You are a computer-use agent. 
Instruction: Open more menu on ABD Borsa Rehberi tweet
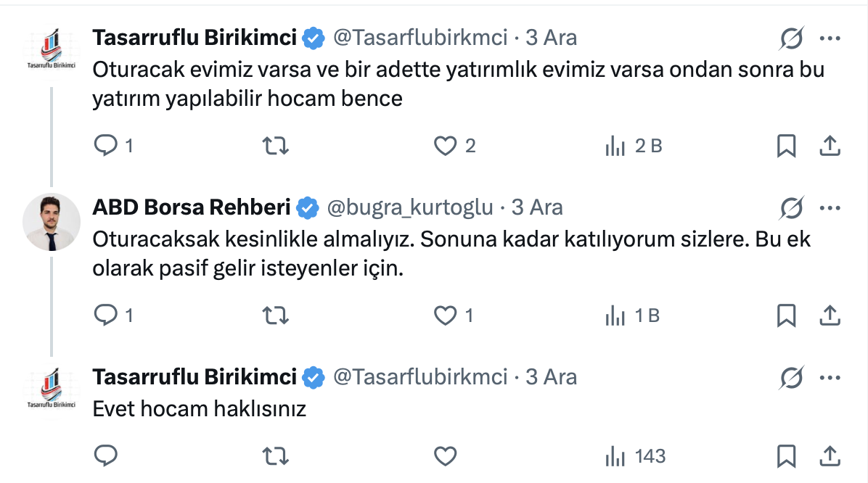coord(830,208)
